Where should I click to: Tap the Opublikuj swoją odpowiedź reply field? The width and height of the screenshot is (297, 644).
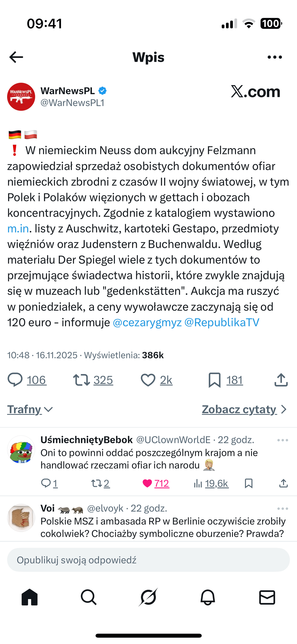tap(148, 560)
